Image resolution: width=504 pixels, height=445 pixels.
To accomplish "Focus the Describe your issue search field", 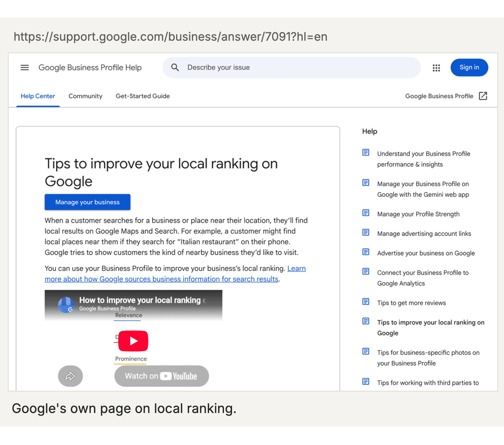I will (x=291, y=68).
